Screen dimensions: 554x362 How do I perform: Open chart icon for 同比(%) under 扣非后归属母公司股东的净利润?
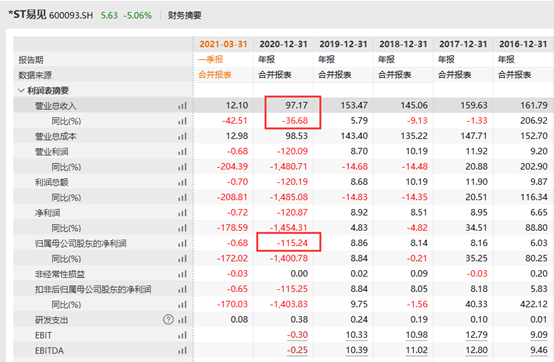[x=182, y=305]
